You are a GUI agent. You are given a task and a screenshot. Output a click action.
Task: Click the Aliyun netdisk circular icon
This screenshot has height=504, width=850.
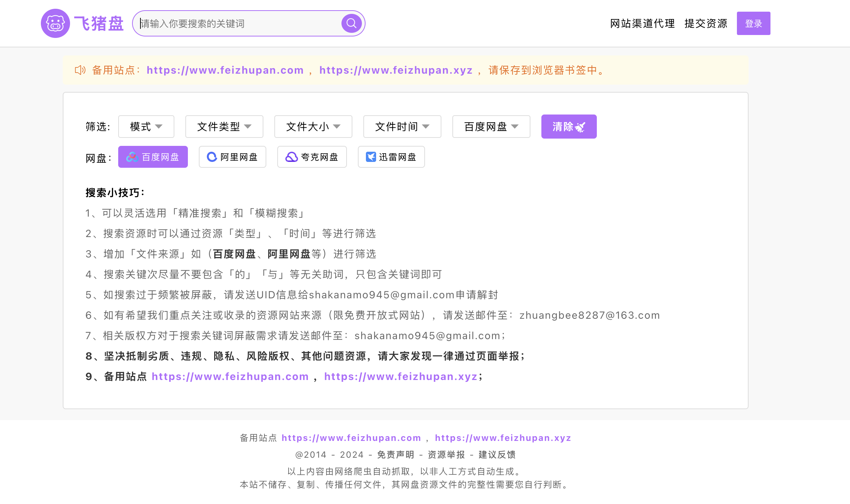212,157
